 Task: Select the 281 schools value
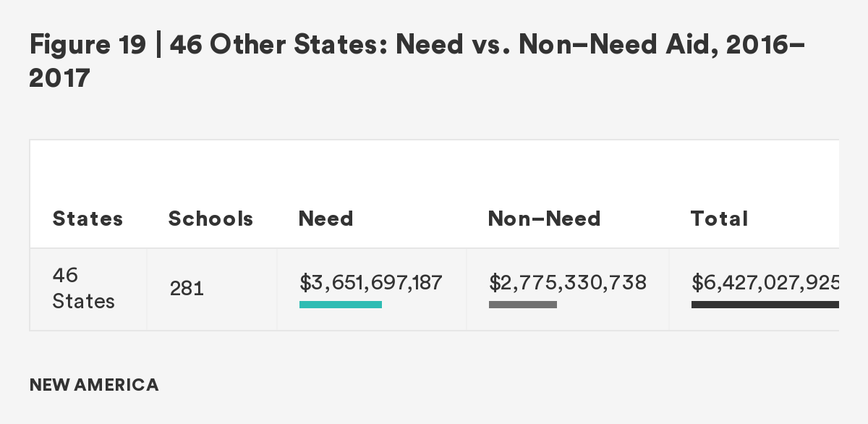point(187,289)
